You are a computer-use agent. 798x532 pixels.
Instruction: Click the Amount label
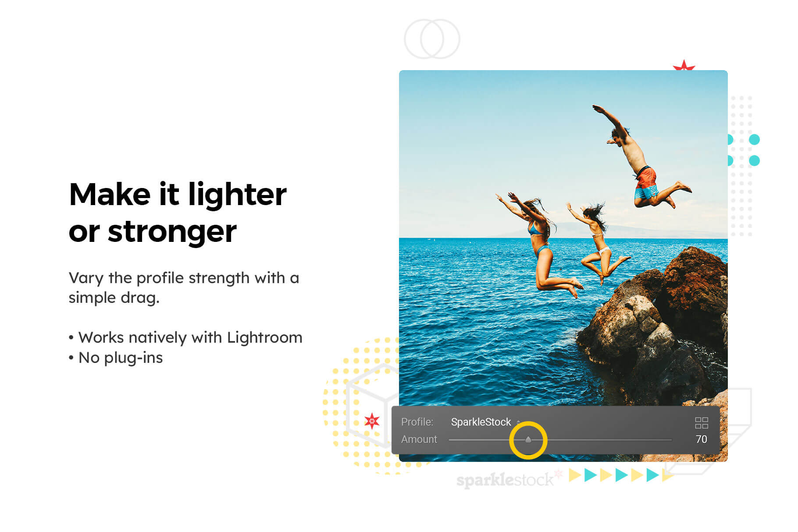419,439
